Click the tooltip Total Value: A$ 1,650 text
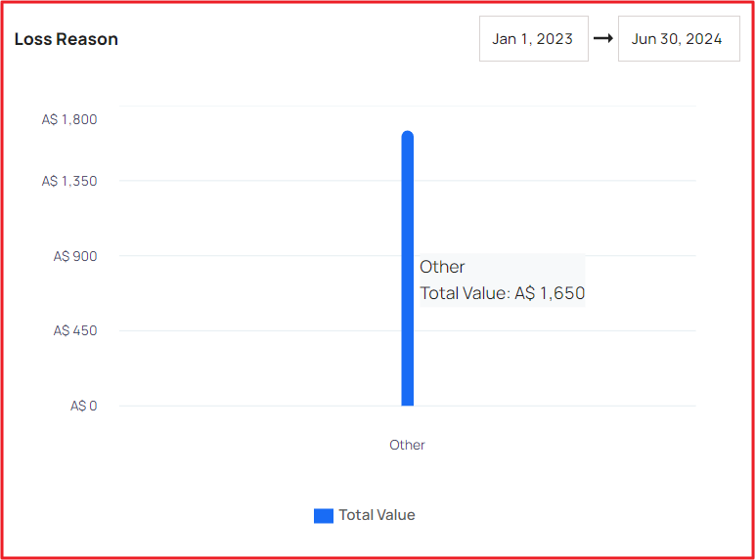 coord(503,293)
